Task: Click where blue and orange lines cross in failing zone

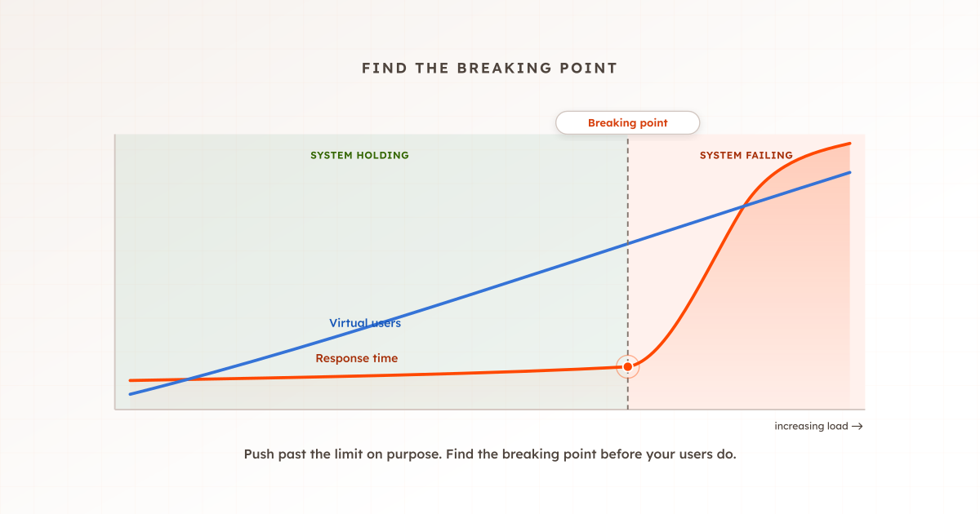Action: pos(742,209)
